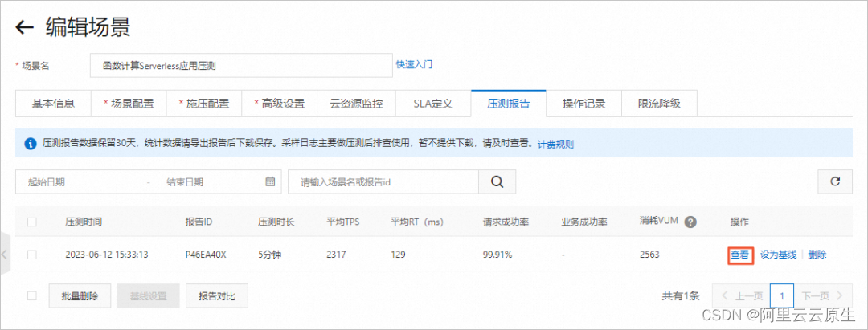Click the 场景名 input field
The image size is (868, 330).
point(241,66)
